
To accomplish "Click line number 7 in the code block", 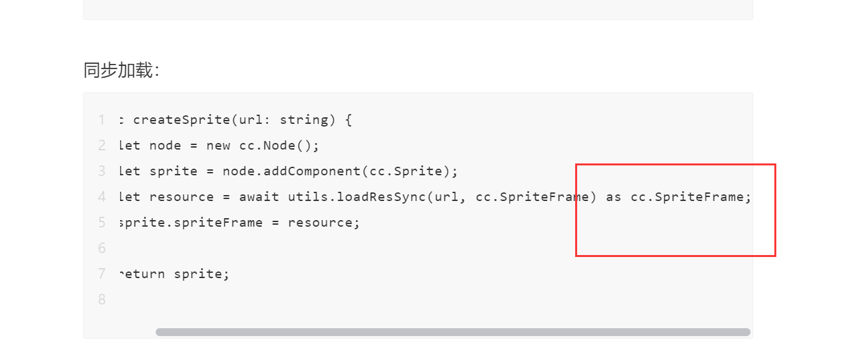I will [102, 274].
